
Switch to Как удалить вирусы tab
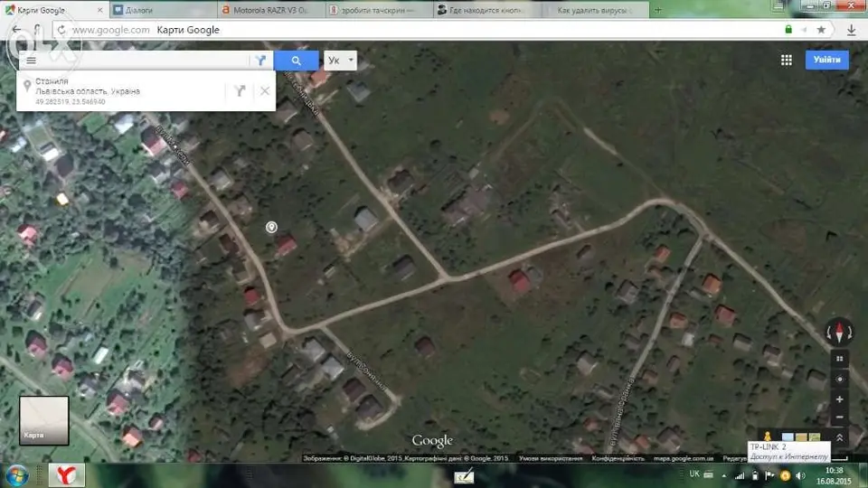tap(595, 10)
